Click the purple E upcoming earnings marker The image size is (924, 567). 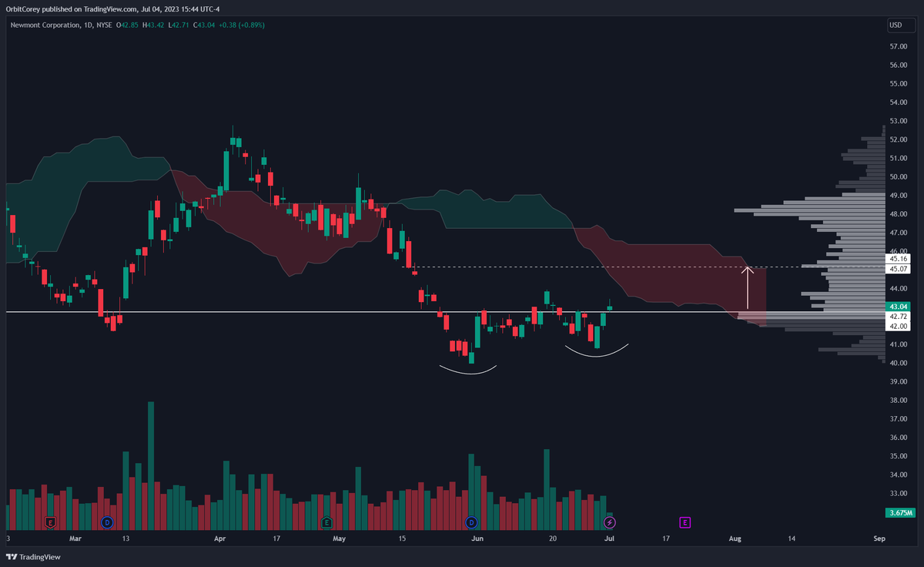click(685, 522)
